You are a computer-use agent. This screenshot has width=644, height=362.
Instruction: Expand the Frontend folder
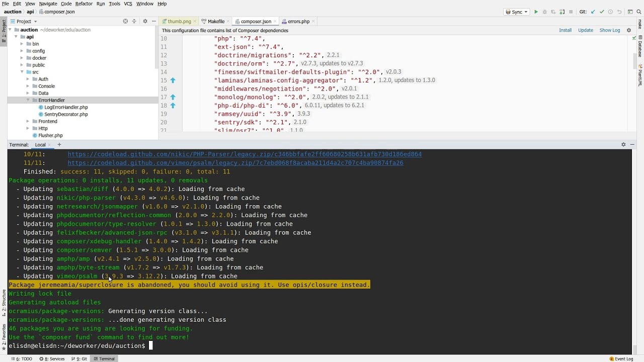coord(28,121)
